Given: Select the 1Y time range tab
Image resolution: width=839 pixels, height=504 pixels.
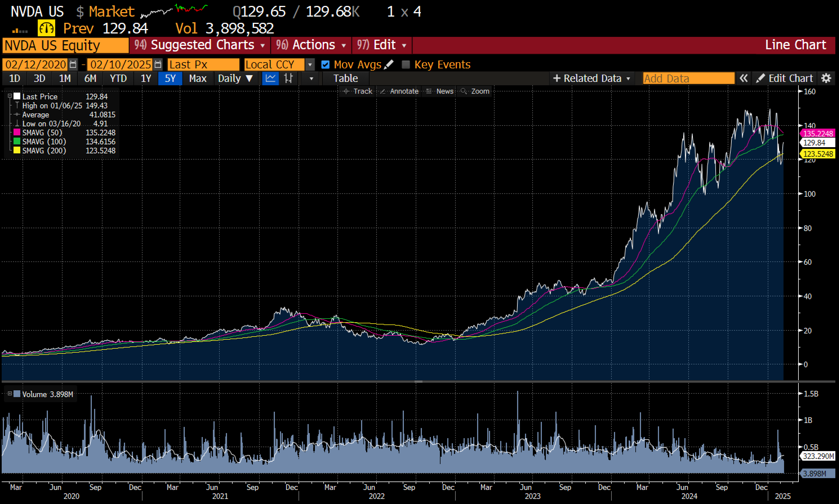Looking at the screenshot, I should click(x=146, y=79).
